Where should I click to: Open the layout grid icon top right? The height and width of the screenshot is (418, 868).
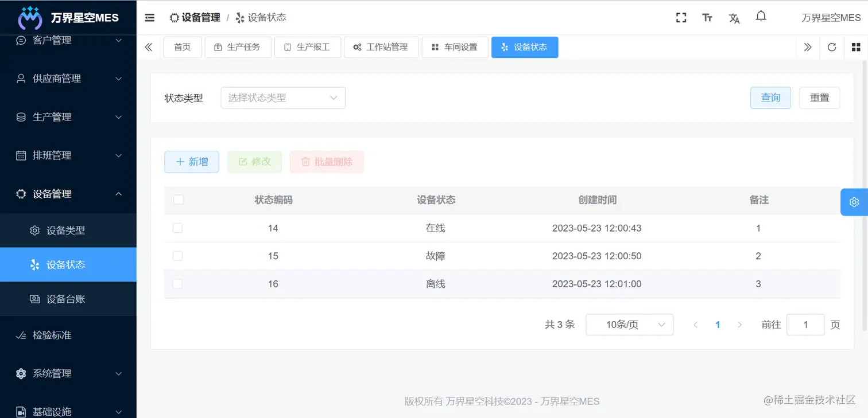pyautogui.click(x=856, y=47)
